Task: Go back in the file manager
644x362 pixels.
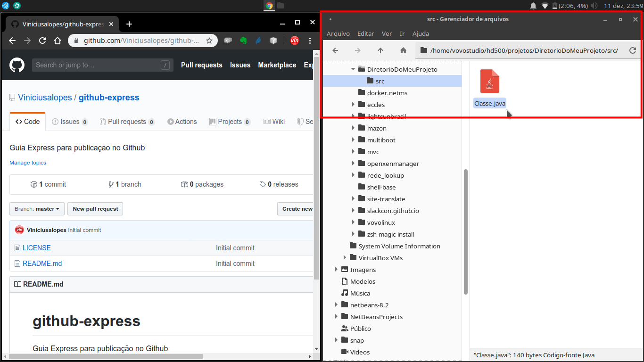Action: [335, 50]
